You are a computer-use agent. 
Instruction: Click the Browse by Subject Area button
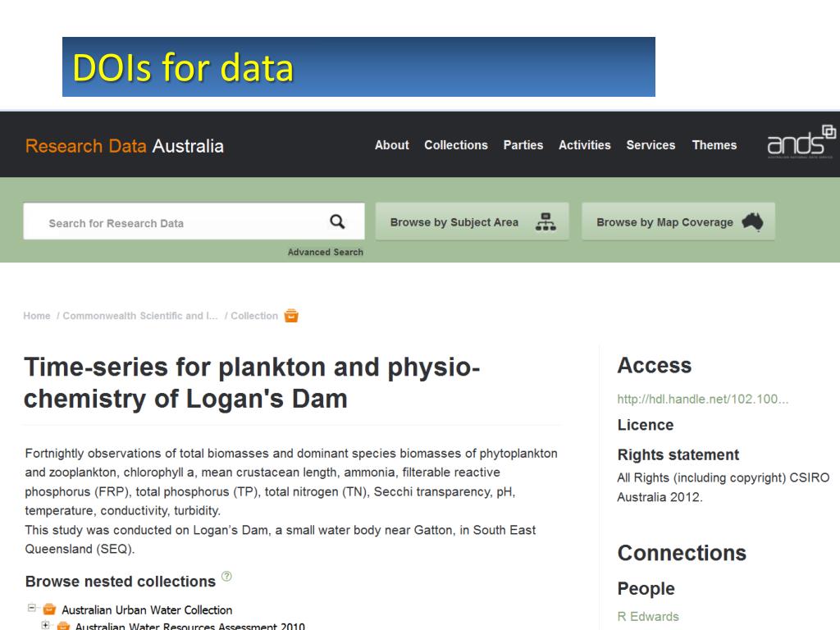tap(472, 221)
